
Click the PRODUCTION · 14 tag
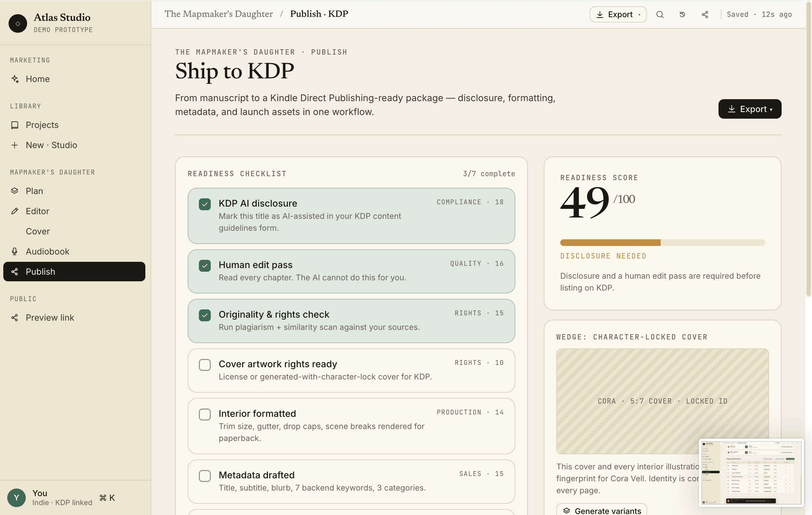pyautogui.click(x=470, y=413)
